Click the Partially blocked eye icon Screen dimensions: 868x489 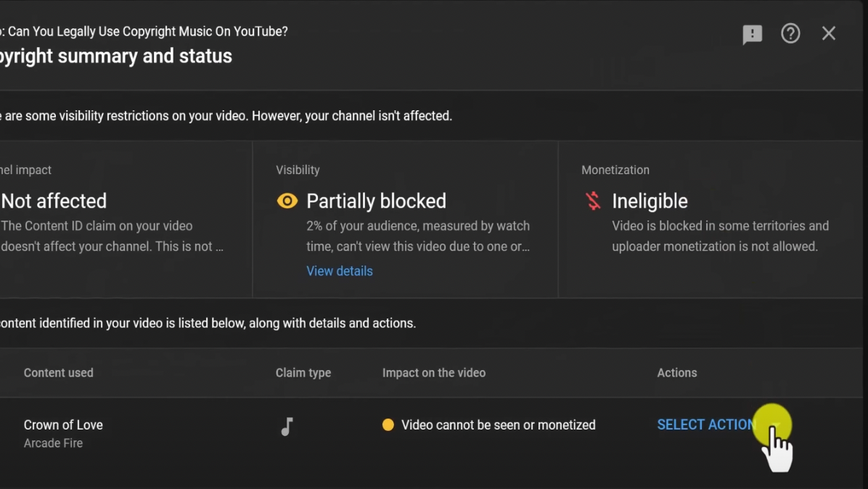tap(287, 201)
